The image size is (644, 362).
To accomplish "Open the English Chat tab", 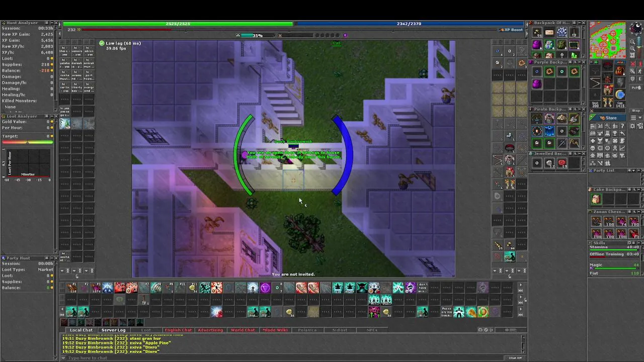I will [x=178, y=330].
